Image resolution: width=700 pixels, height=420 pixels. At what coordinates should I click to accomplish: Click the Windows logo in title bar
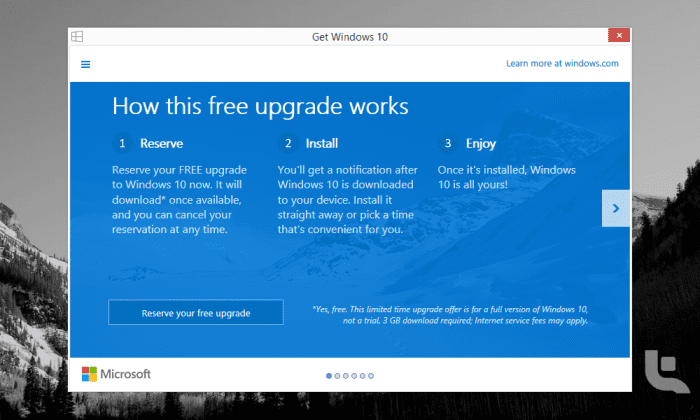(x=77, y=37)
